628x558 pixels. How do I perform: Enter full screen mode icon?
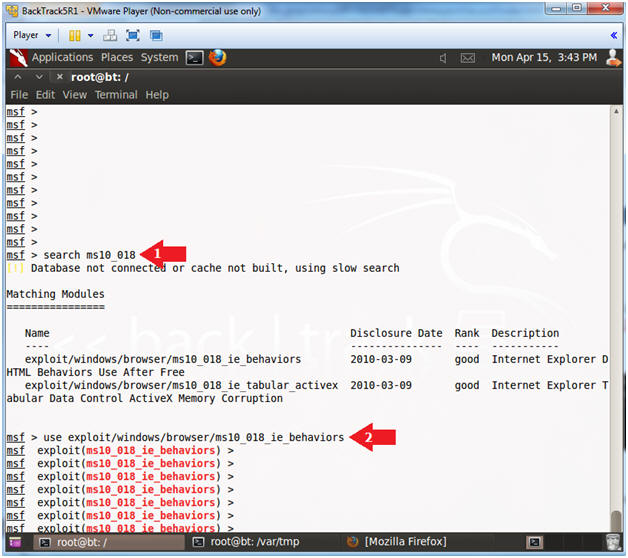[133, 36]
